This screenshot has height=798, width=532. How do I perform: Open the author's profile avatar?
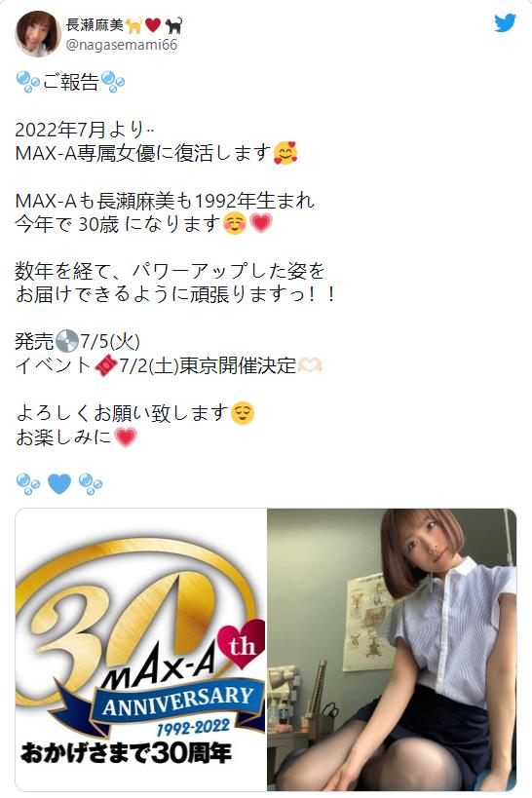38,33
